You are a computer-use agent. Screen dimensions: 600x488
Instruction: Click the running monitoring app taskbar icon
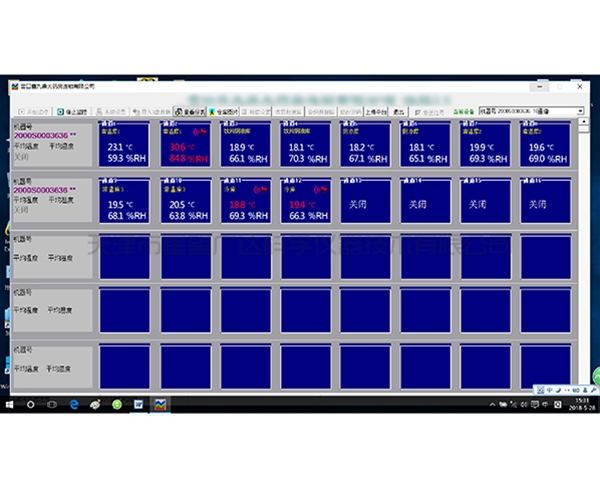[x=160, y=404]
